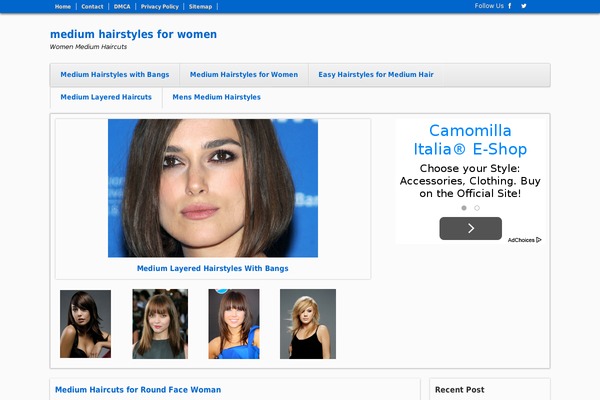Open the Privacy Policy link
This screenshot has height=400, width=600.
pyautogui.click(x=160, y=7)
